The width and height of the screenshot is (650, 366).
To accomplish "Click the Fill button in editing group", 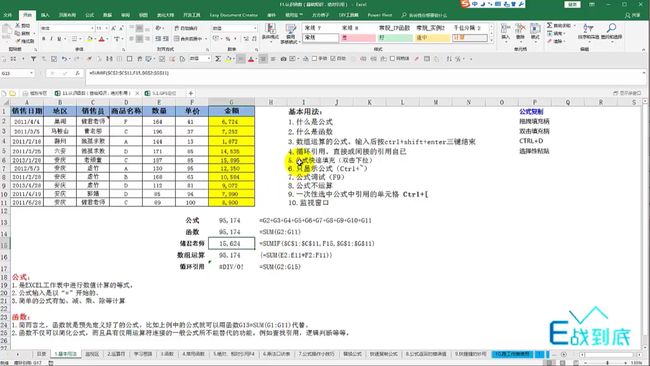I will coord(555,33).
